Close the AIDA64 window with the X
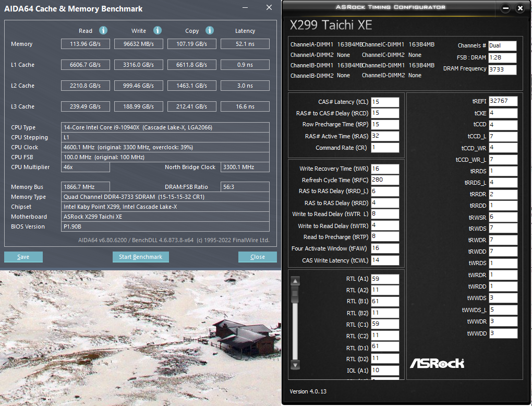 click(x=269, y=7)
